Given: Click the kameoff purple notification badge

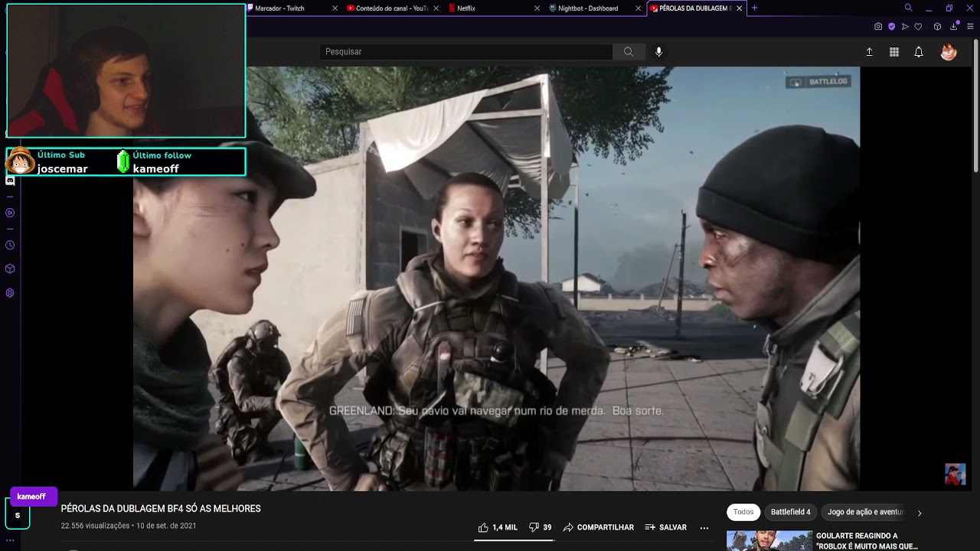Looking at the screenshot, I should click(32, 496).
